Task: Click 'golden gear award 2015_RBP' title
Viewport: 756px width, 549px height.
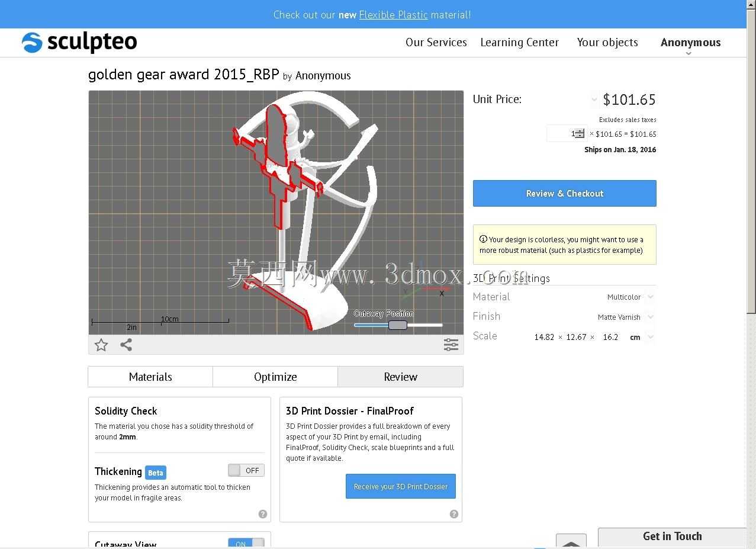Action: (x=184, y=75)
